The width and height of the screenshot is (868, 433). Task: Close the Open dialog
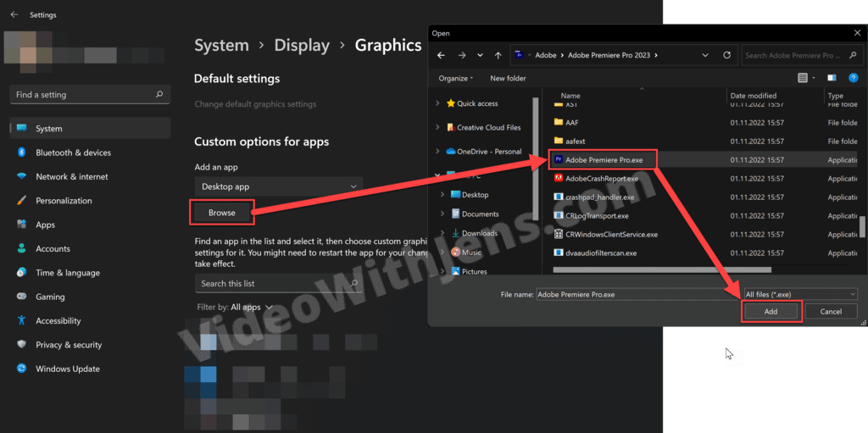[857, 33]
